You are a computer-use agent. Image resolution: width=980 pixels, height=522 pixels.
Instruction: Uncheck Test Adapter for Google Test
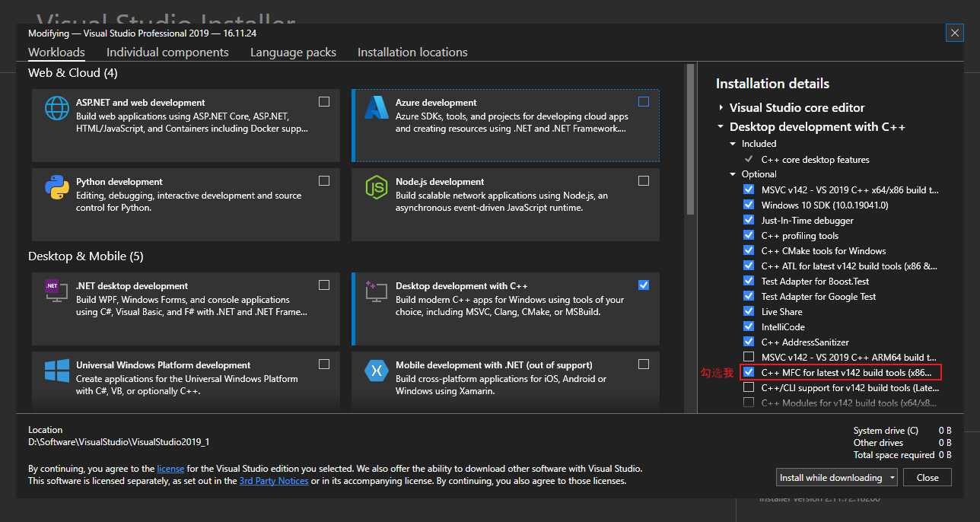point(749,296)
